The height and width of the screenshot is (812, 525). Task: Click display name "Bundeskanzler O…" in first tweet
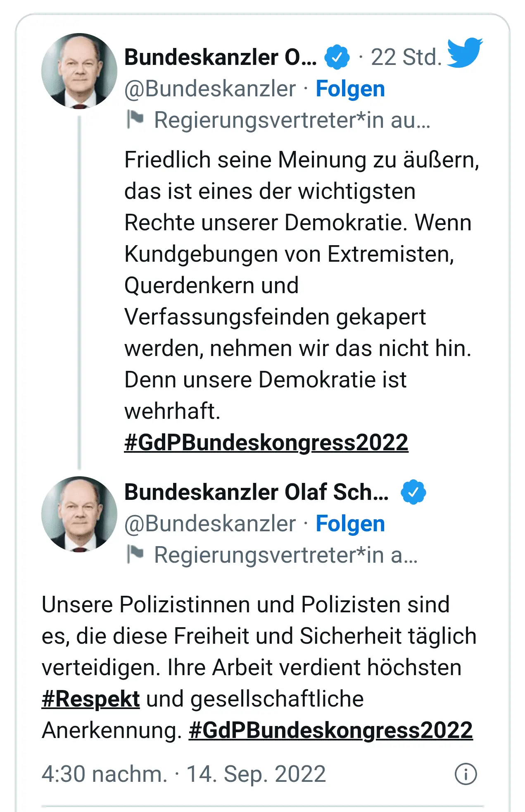click(221, 57)
